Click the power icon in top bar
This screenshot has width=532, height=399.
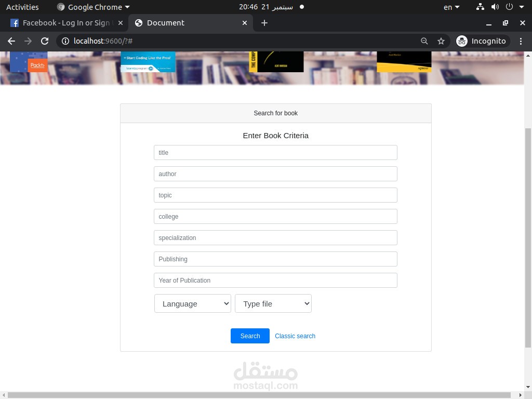coord(509,7)
